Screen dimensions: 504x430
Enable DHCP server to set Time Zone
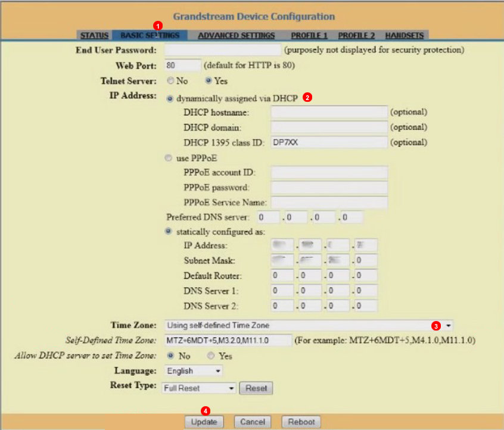[210, 356]
